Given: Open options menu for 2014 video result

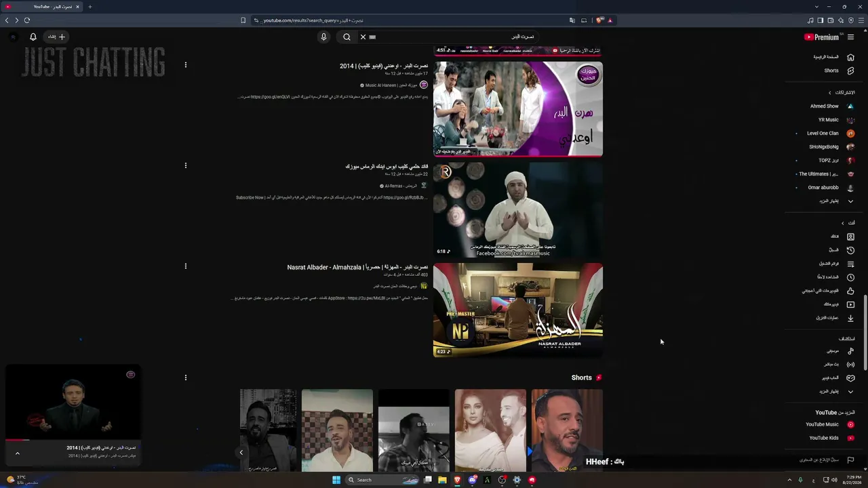Looking at the screenshot, I should (185, 65).
